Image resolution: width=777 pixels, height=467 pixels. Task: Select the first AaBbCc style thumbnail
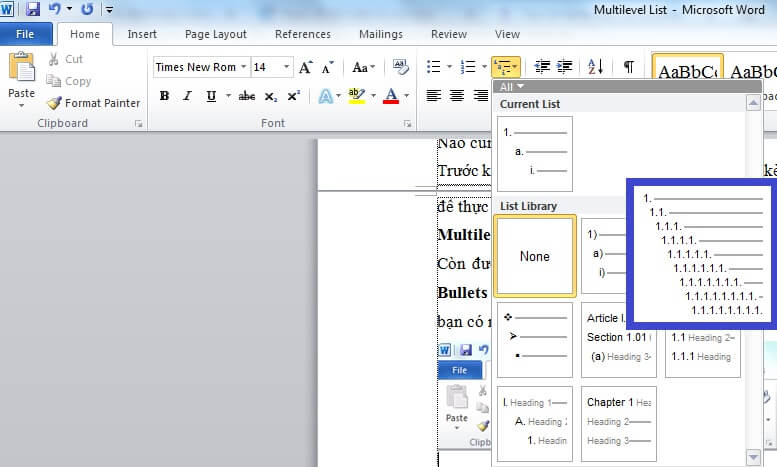pyautogui.click(x=687, y=68)
